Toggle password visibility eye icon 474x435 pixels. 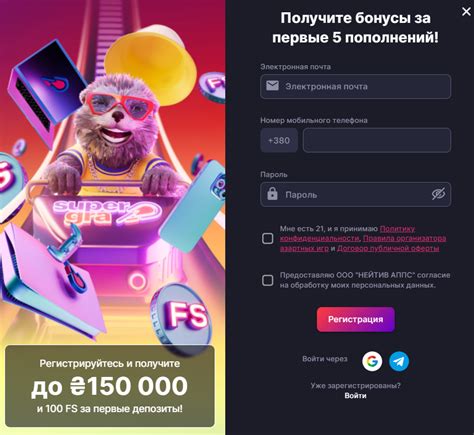(x=438, y=194)
